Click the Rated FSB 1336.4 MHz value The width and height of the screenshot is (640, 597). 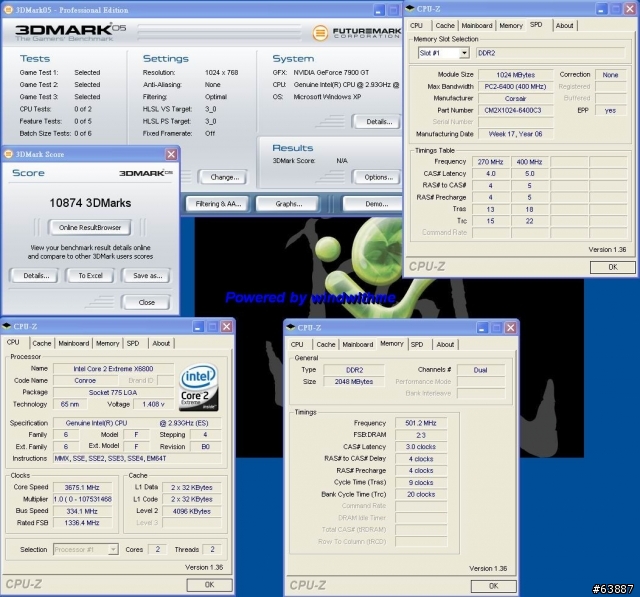(x=82, y=523)
